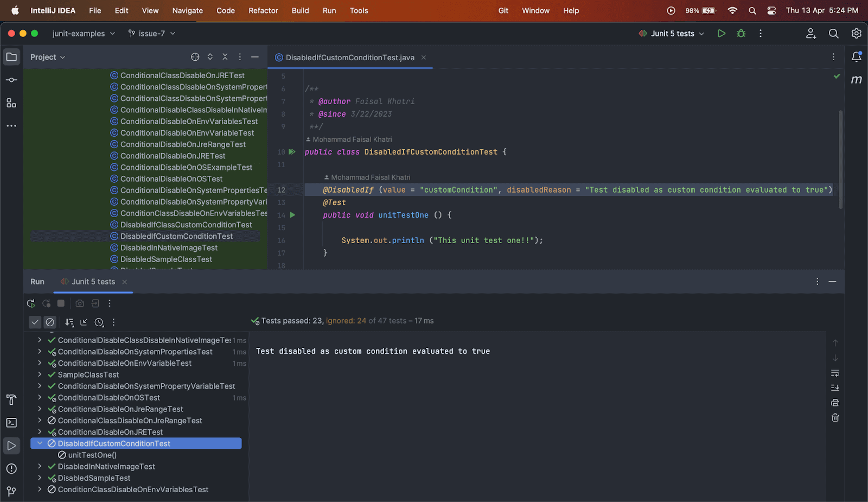Open the Notifications bell
The height and width of the screenshot is (502, 868).
tap(856, 57)
